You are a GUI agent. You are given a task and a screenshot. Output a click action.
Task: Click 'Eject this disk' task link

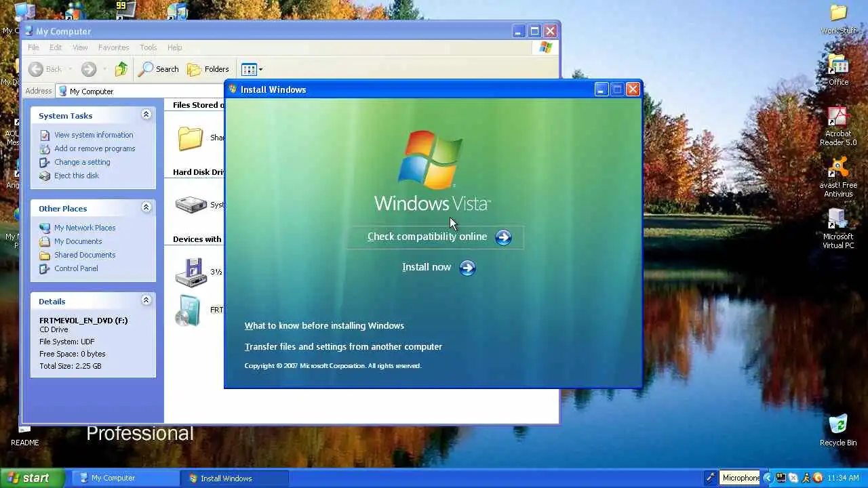click(77, 176)
